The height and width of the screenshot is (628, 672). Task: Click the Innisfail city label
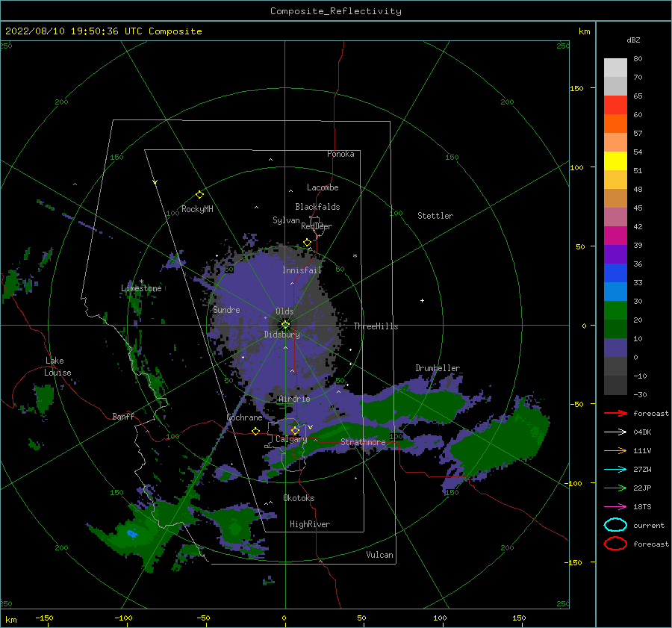click(302, 270)
